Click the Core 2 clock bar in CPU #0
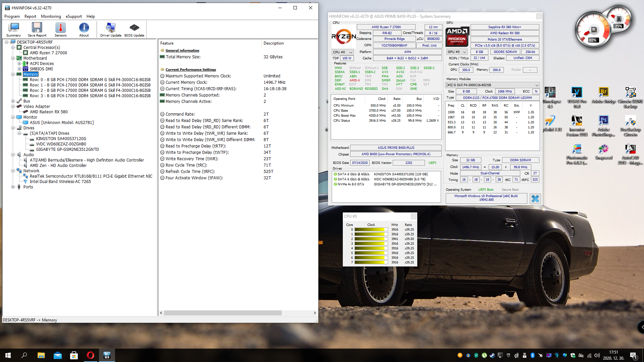Screen dimensions: 644x362 (x=371, y=239)
